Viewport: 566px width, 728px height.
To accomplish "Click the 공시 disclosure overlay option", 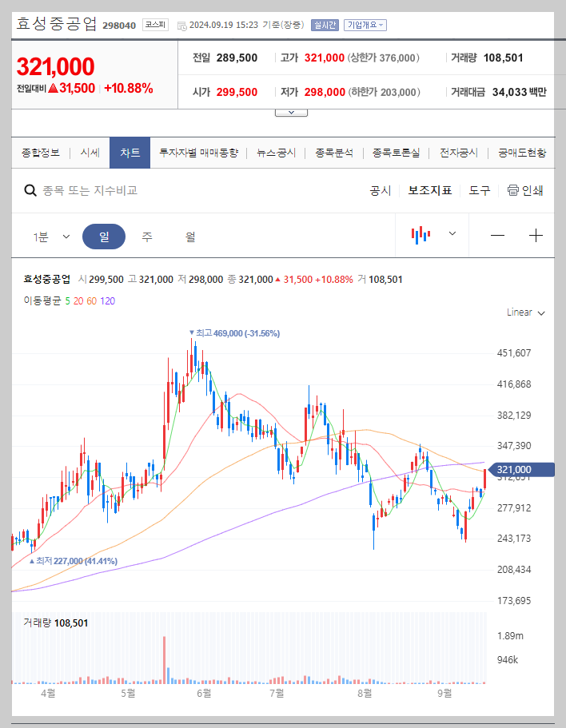I will pos(379,191).
